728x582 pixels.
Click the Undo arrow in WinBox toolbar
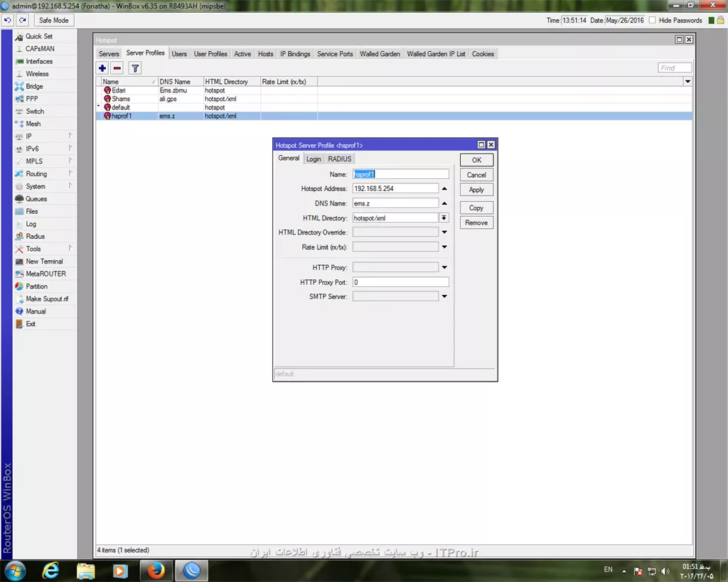(x=8, y=20)
